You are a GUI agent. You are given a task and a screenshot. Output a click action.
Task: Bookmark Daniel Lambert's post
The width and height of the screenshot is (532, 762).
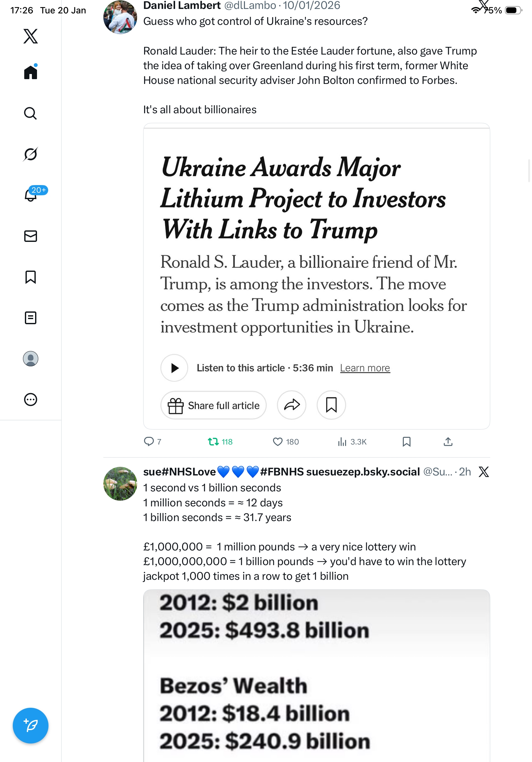407,442
